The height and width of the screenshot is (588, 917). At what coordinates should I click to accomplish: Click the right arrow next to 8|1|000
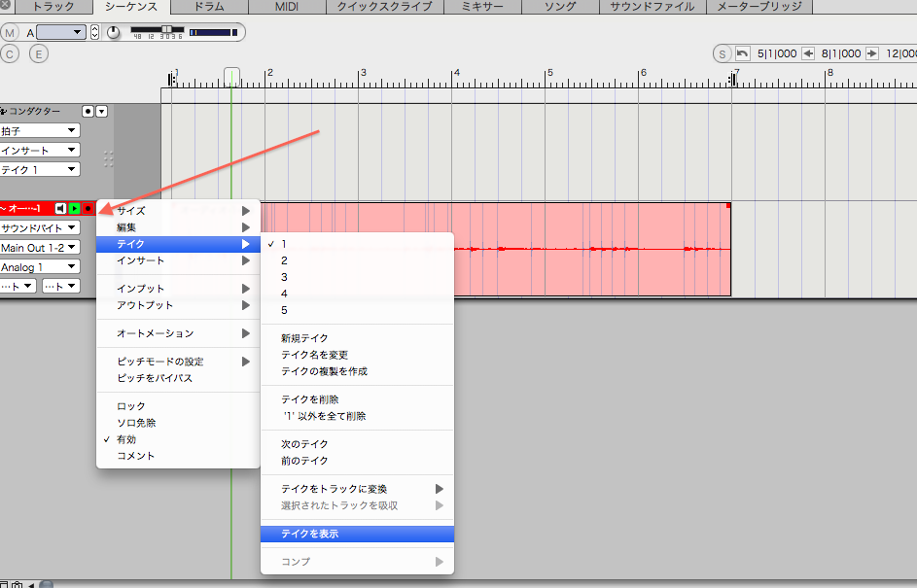872,53
